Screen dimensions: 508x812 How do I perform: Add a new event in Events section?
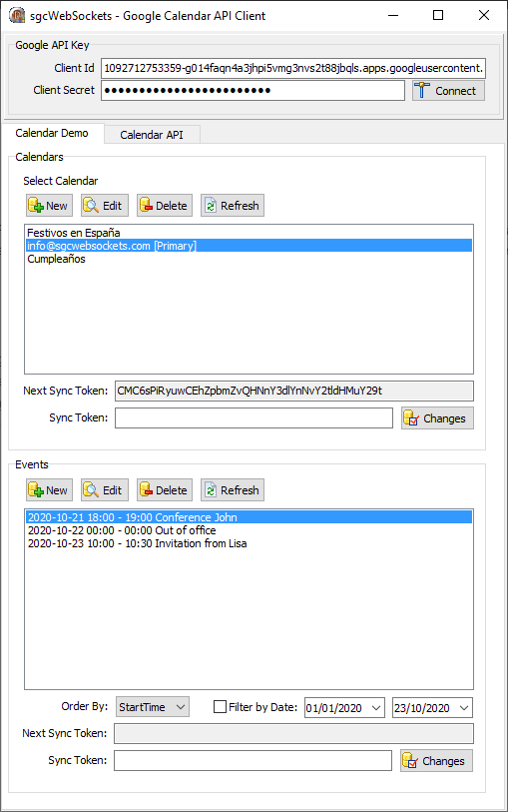[49, 489]
